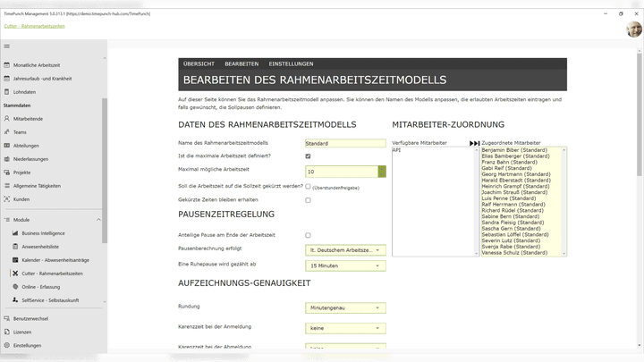The image size is (644, 362).
Task: Click the Allgemeine Tätigkeiten icon
Action: click(x=6, y=186)
